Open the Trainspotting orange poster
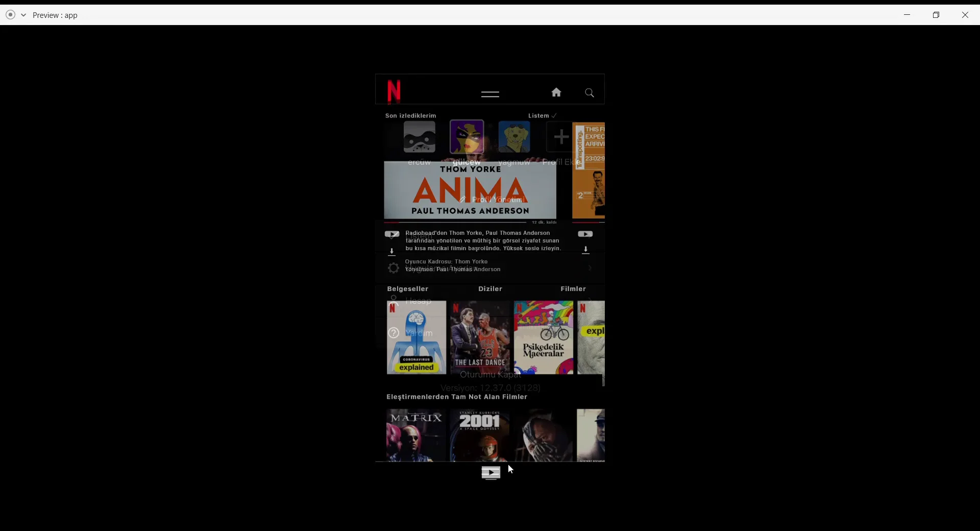 pos(589,171)
